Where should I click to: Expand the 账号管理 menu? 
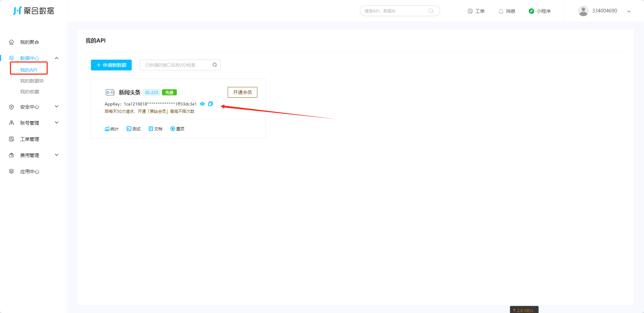tap(57, 123)
